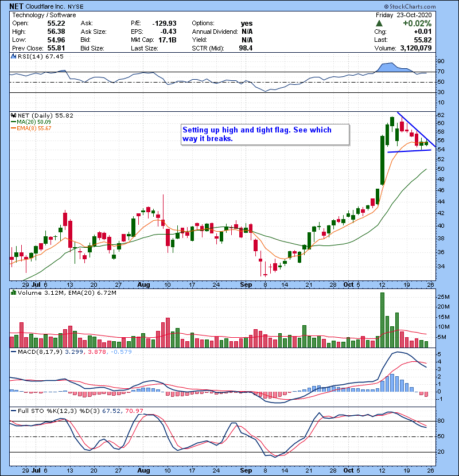
Task: Click the stochastic %D value 70.97
Action: [134, 411]
